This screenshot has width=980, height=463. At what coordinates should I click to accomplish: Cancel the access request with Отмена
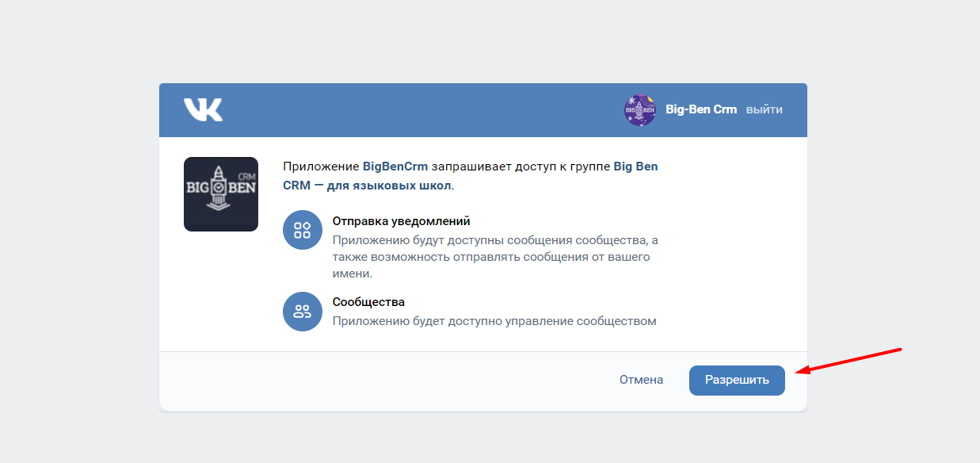(641, 380)
